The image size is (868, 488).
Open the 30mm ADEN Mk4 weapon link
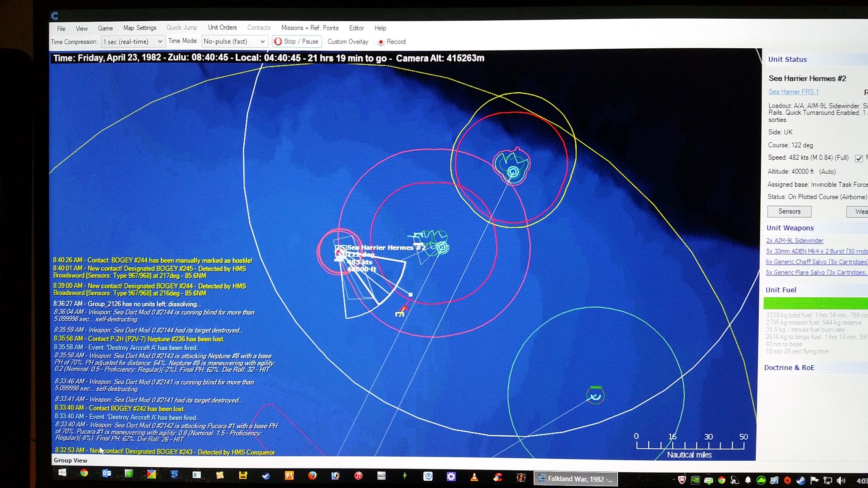(x=817, y=251)
